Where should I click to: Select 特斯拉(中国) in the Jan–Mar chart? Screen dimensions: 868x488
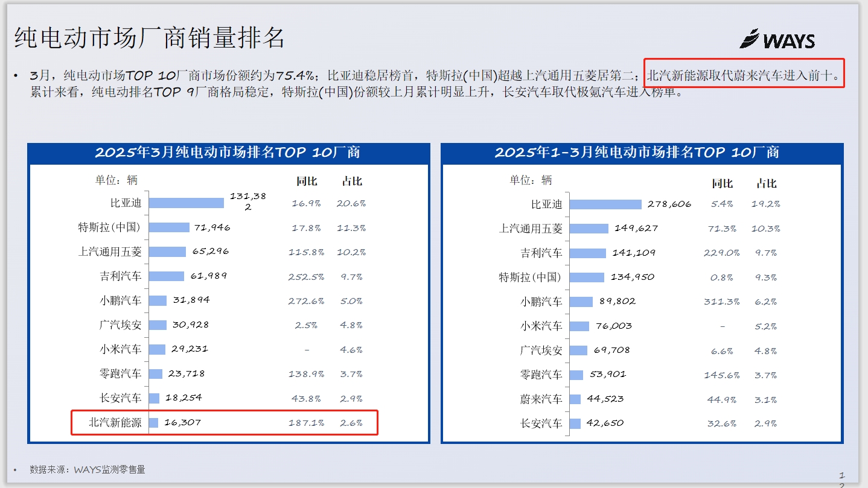(x=531, y=277)
